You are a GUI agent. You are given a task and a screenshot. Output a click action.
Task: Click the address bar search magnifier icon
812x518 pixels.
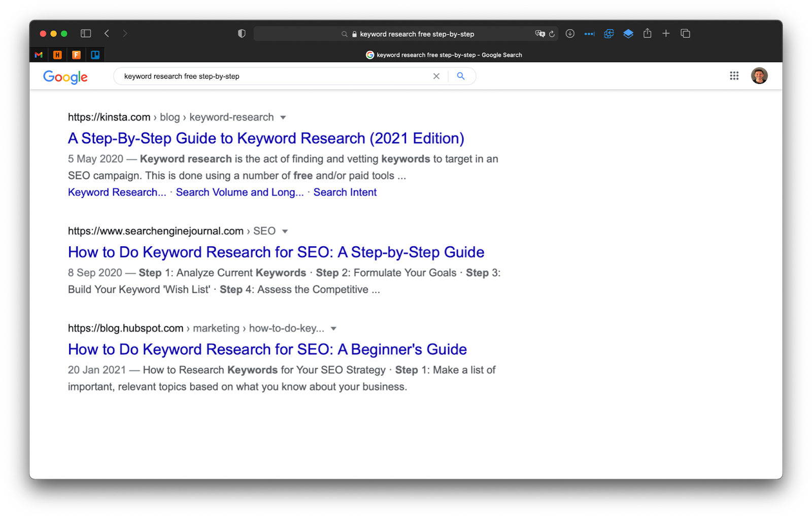344,34
